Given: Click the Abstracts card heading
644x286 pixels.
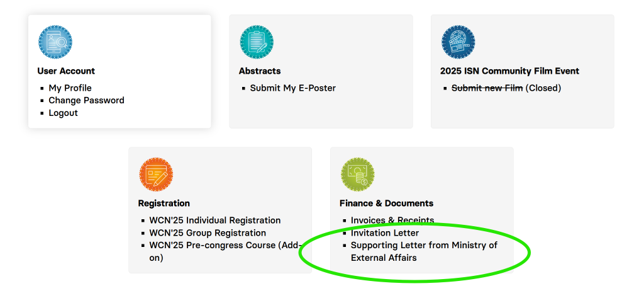Looking at the screenshot, I should pyautogui.click(x=260, y=71).
